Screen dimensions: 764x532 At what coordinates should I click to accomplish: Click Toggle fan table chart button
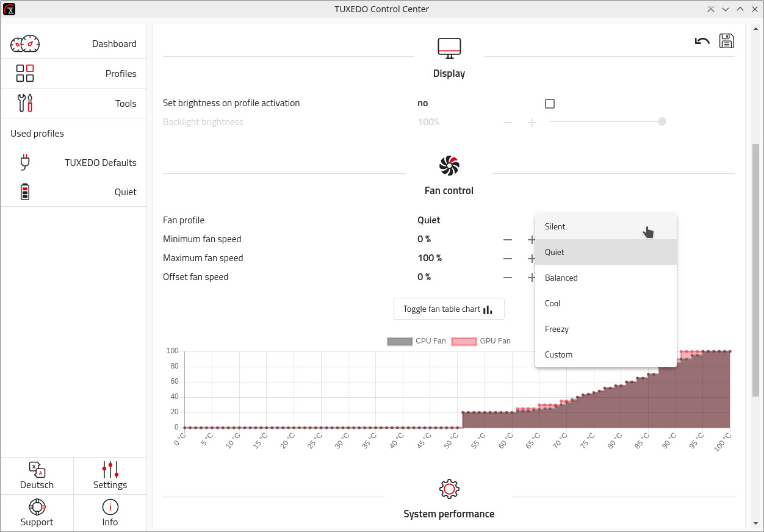point(449,309)
